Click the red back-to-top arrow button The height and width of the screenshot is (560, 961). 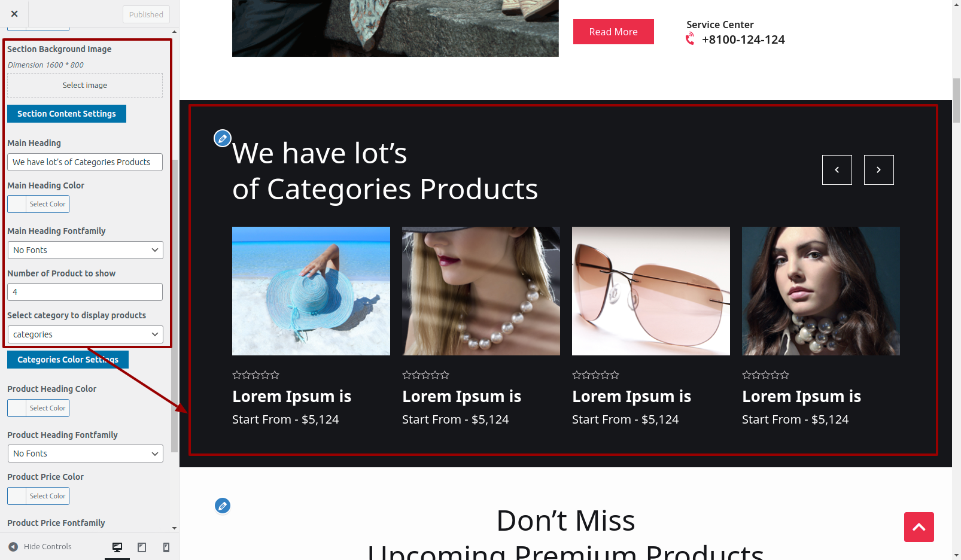coord(919,527)
